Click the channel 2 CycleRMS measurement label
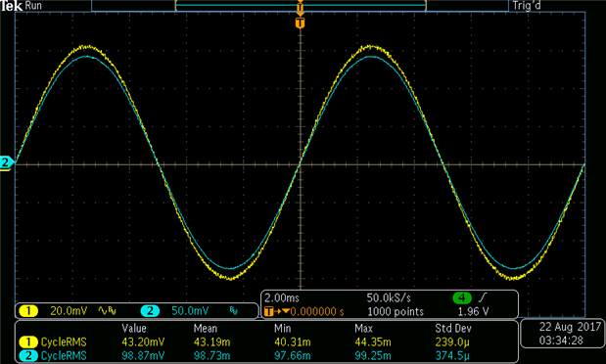 click(x=64, y=356)
